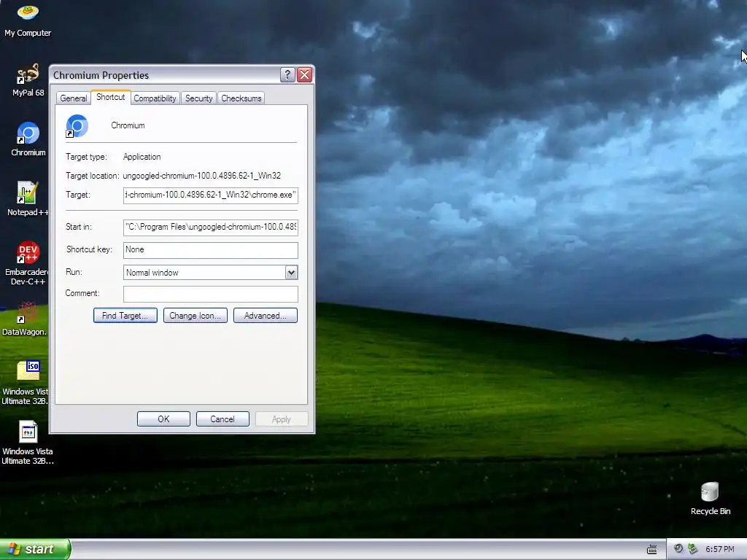The image size is (747, 560).
Task: Select the Shortcut tab
Action: click(x=111, y=97)
